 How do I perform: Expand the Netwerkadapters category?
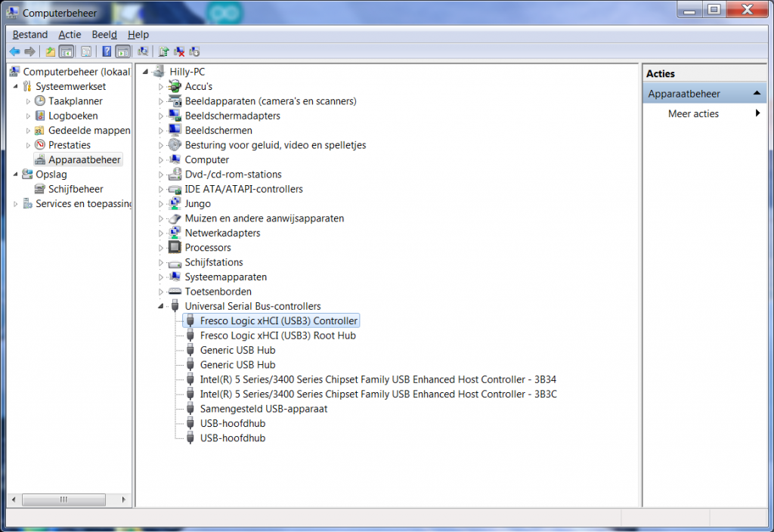point(160,234)
